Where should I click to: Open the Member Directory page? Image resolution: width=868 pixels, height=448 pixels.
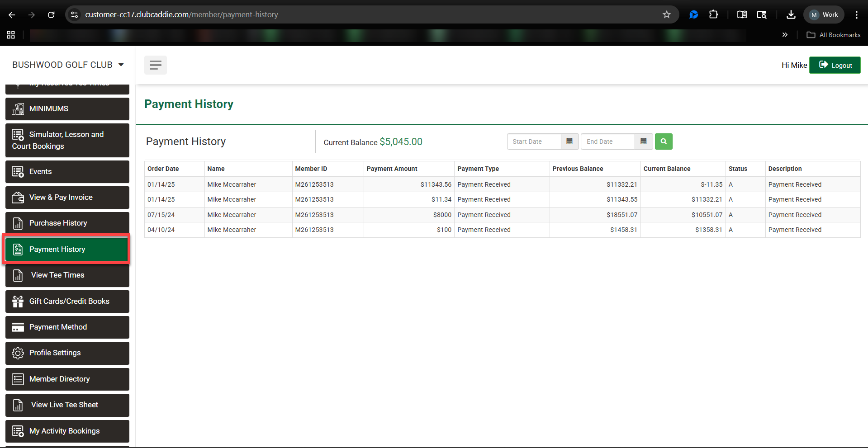67,379
